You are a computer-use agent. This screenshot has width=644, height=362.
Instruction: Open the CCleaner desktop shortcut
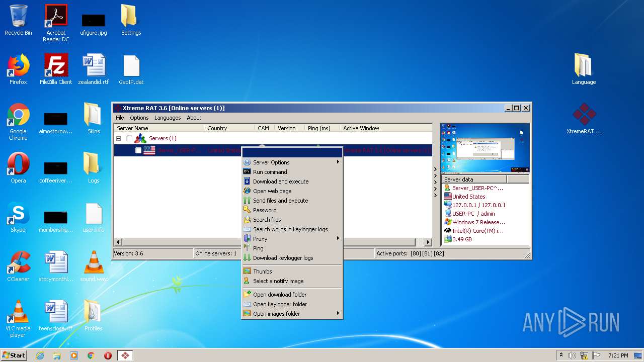[x=18, y=266]
